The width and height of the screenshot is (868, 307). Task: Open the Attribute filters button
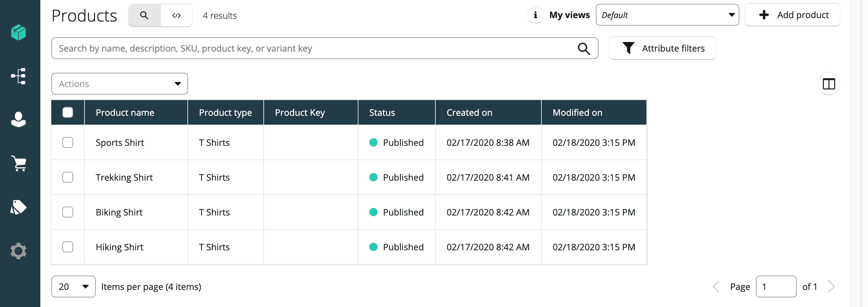point(662,48)
